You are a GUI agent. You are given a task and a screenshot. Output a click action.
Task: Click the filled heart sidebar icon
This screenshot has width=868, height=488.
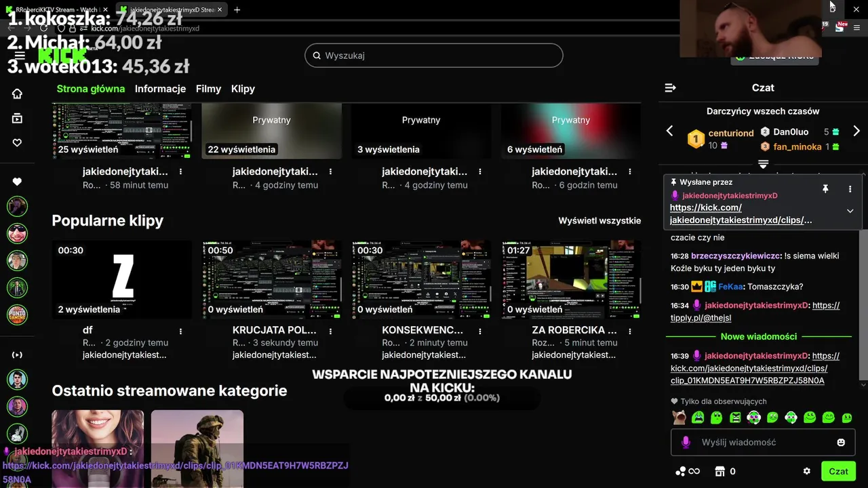click(17, 181)
